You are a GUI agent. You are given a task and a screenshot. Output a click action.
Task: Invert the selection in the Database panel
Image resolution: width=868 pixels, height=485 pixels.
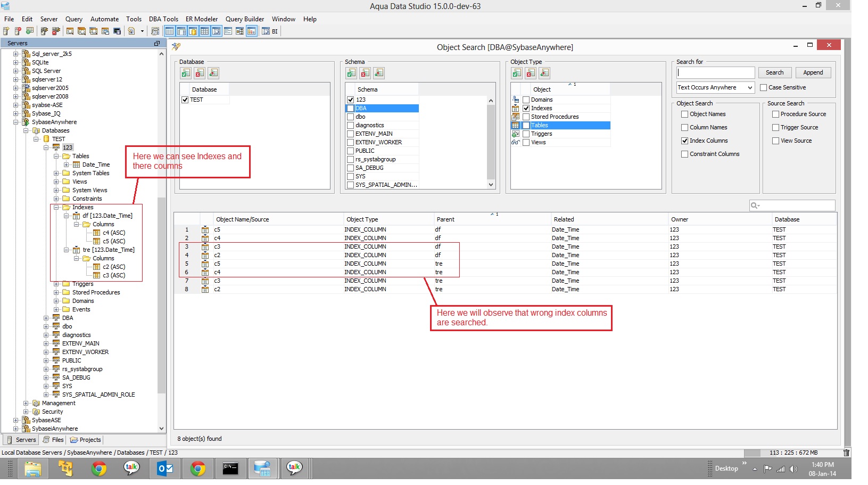(x=213, y=73)
